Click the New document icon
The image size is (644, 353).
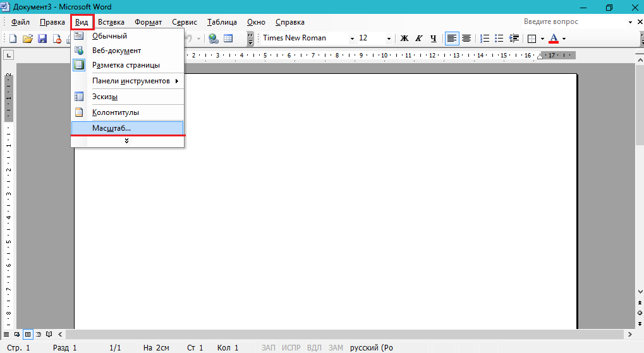pyautogui.click(x=13, y=39)
